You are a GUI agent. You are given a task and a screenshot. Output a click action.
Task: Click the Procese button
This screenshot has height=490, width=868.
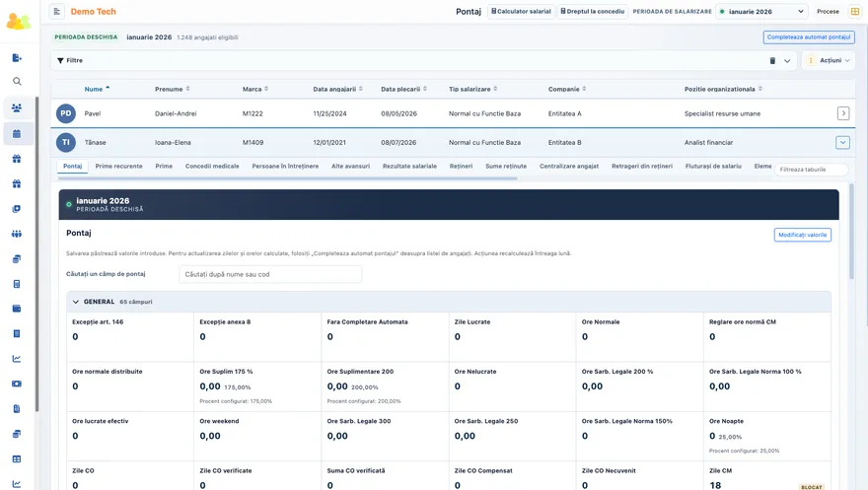click(x=828, y=11)
